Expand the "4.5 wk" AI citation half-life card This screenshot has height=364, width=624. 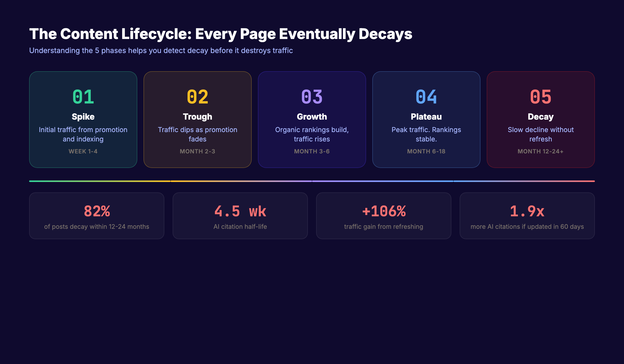(x=240, y=216)
